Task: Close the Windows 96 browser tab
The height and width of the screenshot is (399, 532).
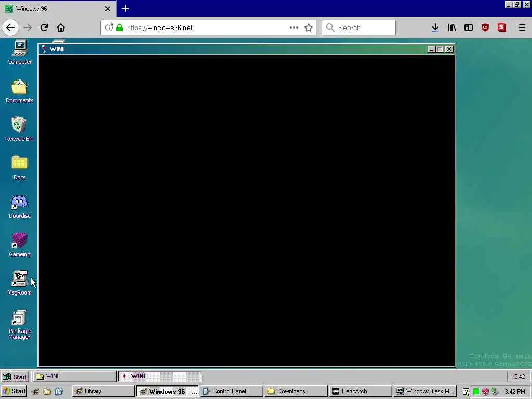Action: pyautogui.click(x=108, y=9)
